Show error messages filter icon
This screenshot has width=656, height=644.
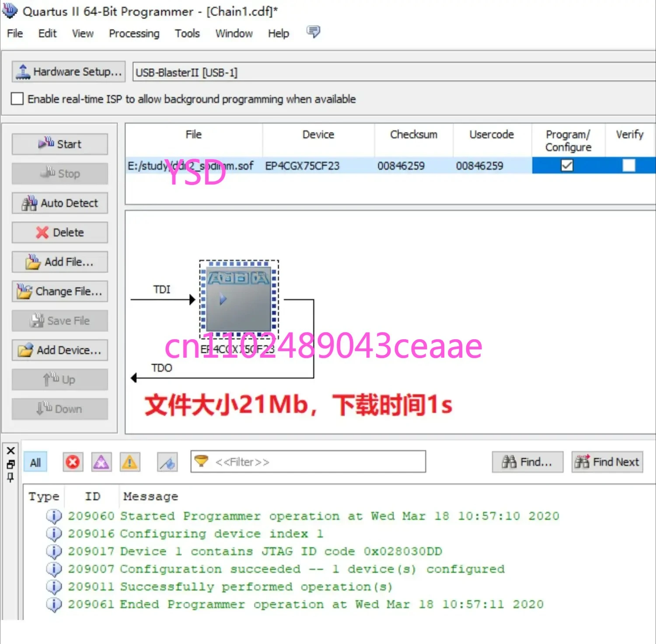(x=73, y=462)
